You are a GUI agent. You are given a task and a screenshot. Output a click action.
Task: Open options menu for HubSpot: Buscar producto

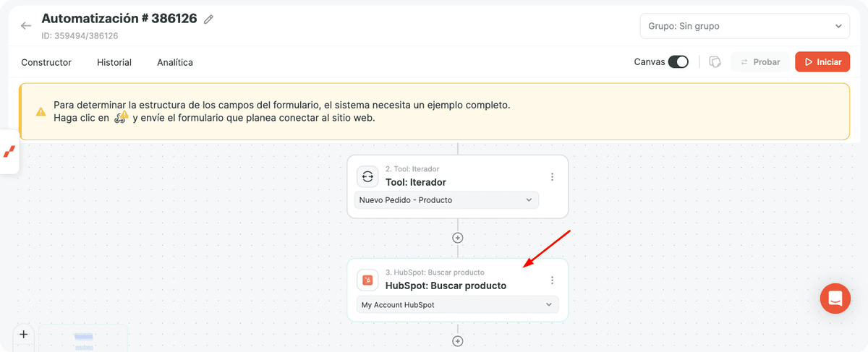click(552, 280)
